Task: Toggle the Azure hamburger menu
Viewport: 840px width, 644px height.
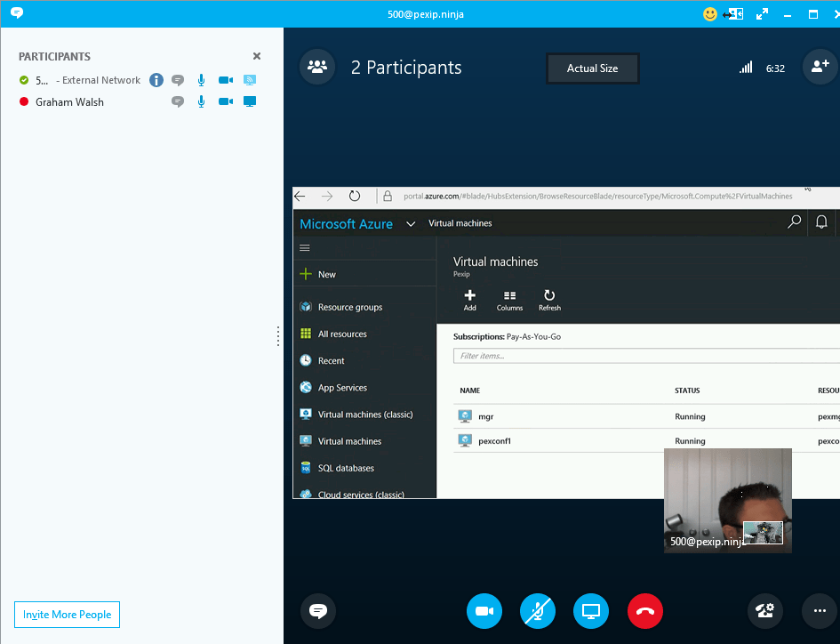Action: 305,248
